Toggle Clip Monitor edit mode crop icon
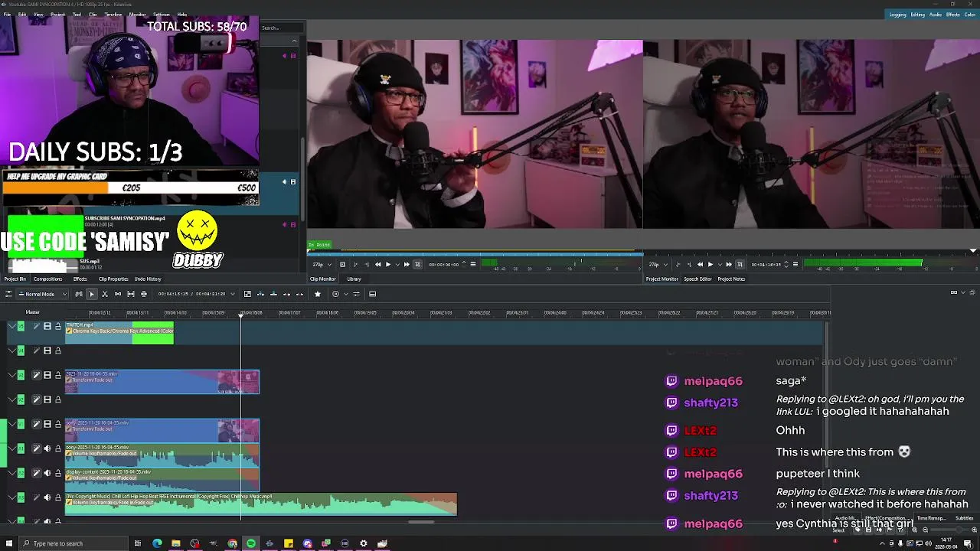Viewport: 980px width, 551px height. [x=417, y=265]
